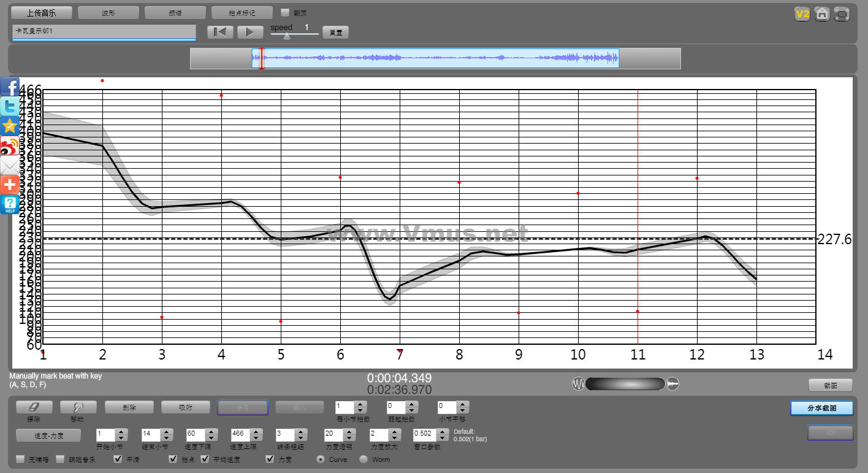The image size is (868, 473).
Task: Increase the 每小节拍数 stepper value
Action: [360, 404]
